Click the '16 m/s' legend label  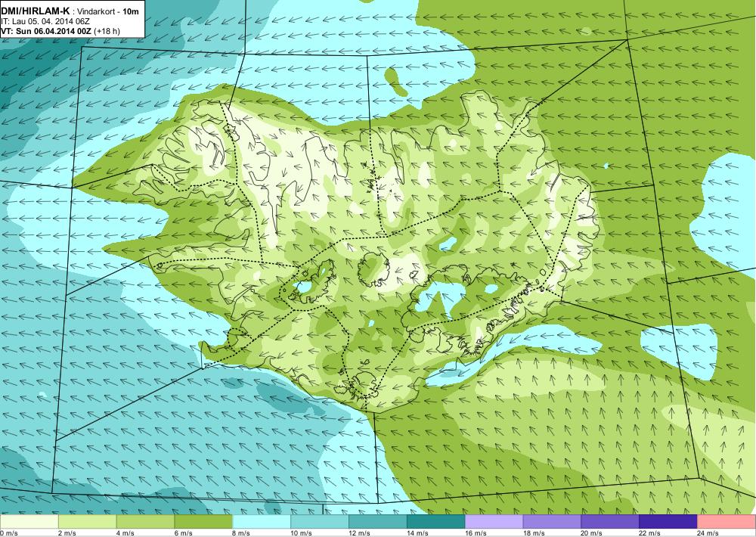[x=476, y=533]
